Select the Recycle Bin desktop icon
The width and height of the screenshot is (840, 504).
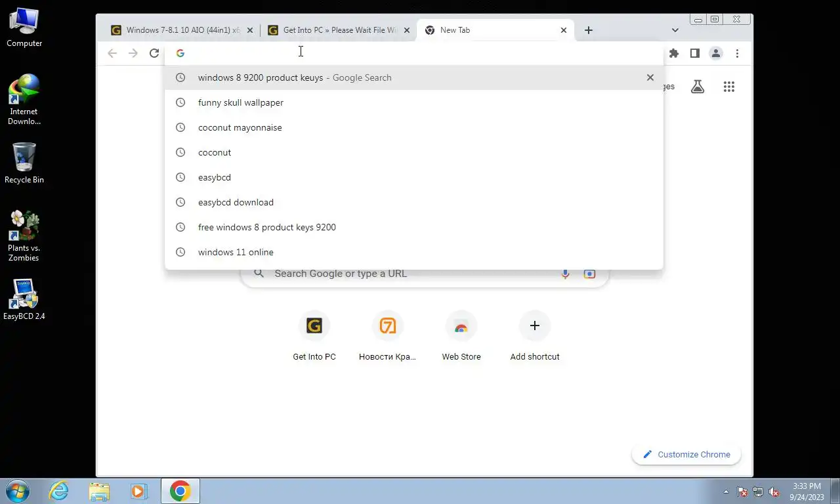[24, 164]
